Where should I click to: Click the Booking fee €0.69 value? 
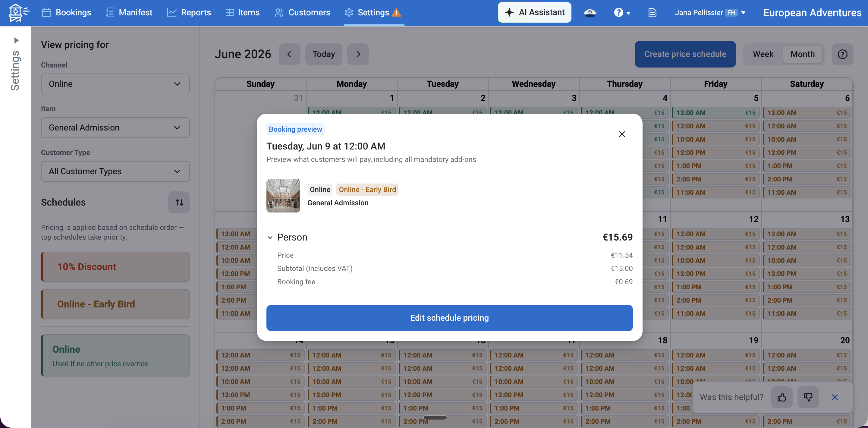(623, 282)
